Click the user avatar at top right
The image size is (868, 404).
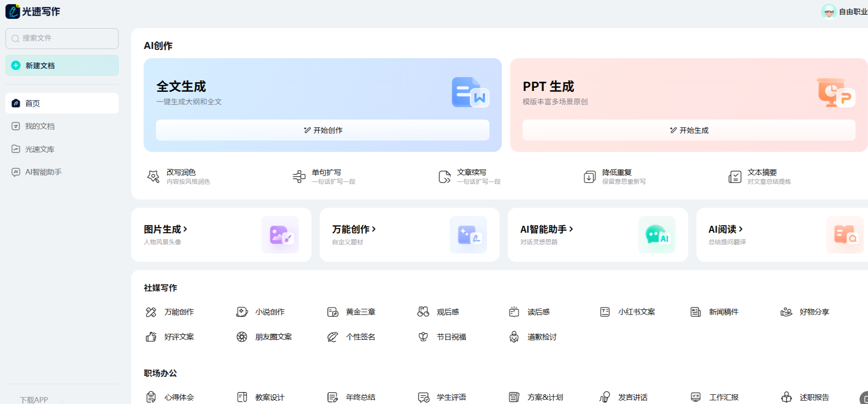pos(828,12)
